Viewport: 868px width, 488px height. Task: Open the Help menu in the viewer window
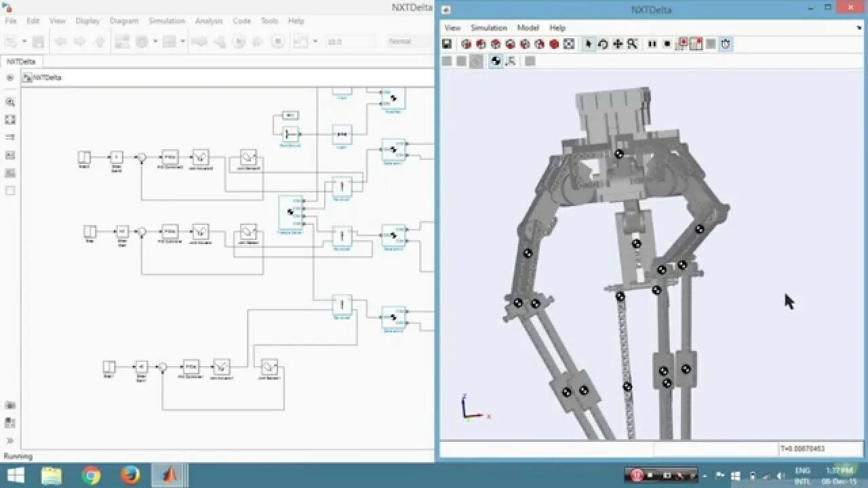coord(557,28)
